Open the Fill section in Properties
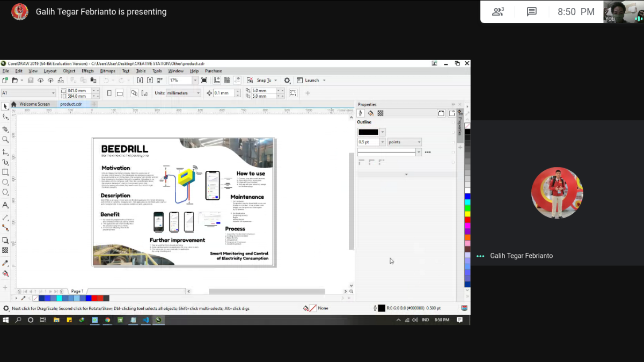644x362 pixels. tap(370, 113)
